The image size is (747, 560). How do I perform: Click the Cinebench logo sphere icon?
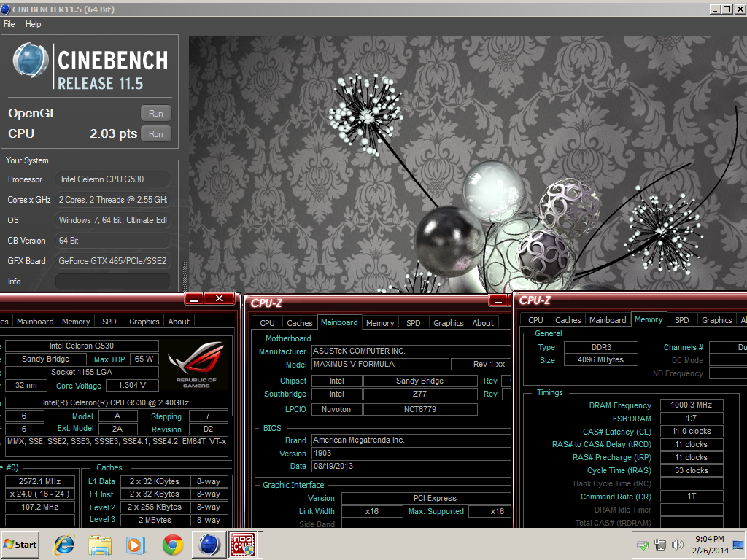pyautogui.click(x=31, y=61)
